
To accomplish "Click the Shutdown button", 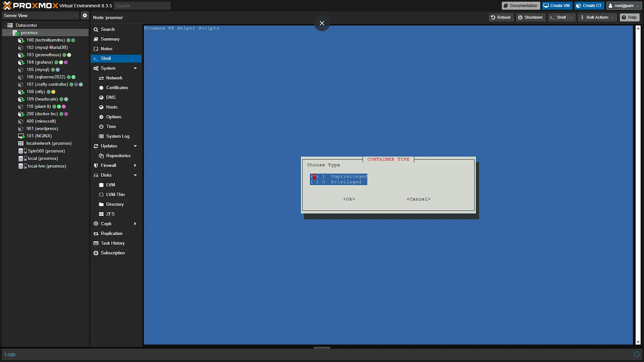I will [530, 17].
